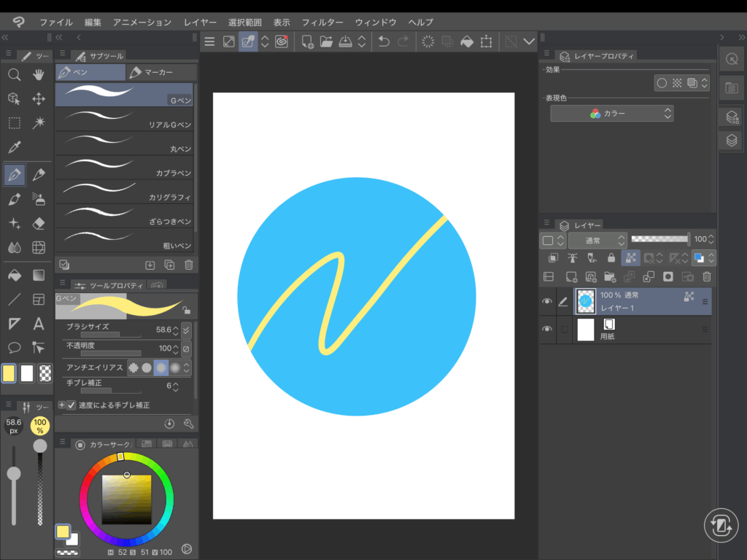Switch to the マーカー sub tool tab
Viewport: 747px width, 560px height.
click(x=160, y=72)
